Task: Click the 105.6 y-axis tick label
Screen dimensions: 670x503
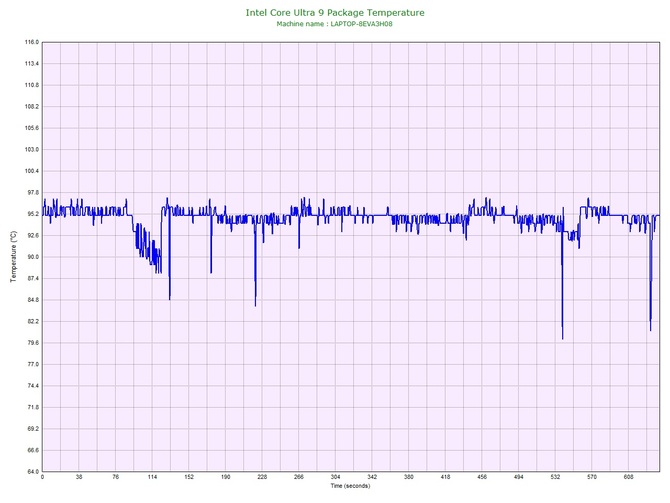Action: coord(32,128)
